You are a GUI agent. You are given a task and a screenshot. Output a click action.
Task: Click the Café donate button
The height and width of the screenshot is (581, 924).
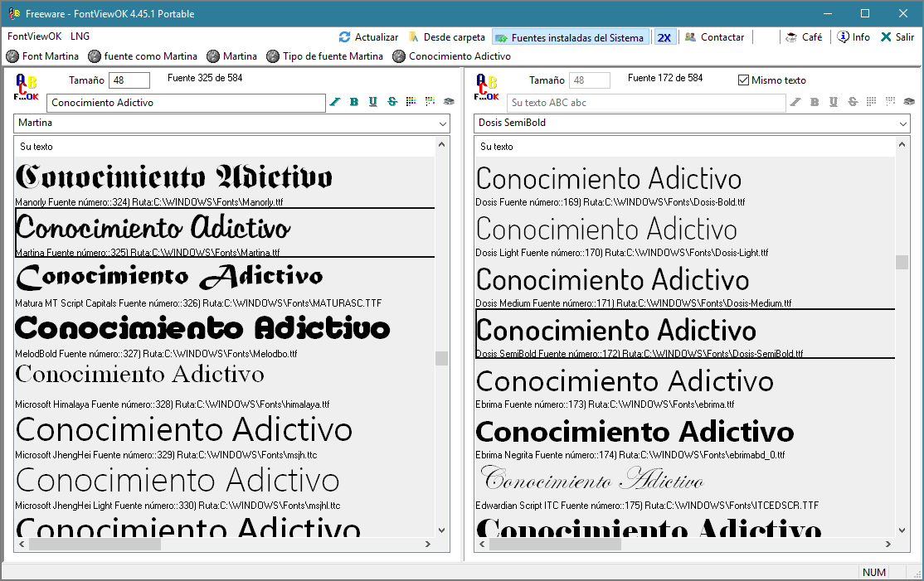805,37
